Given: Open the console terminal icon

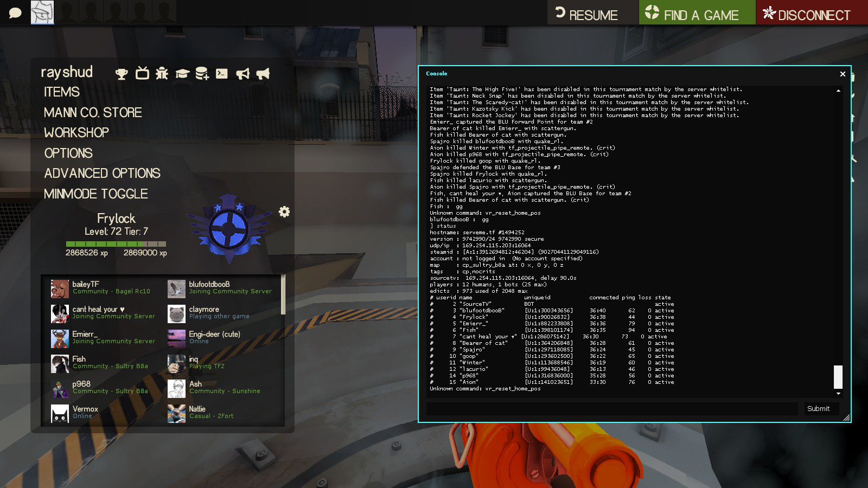Looking at the screenshot, I should point(222,74).
